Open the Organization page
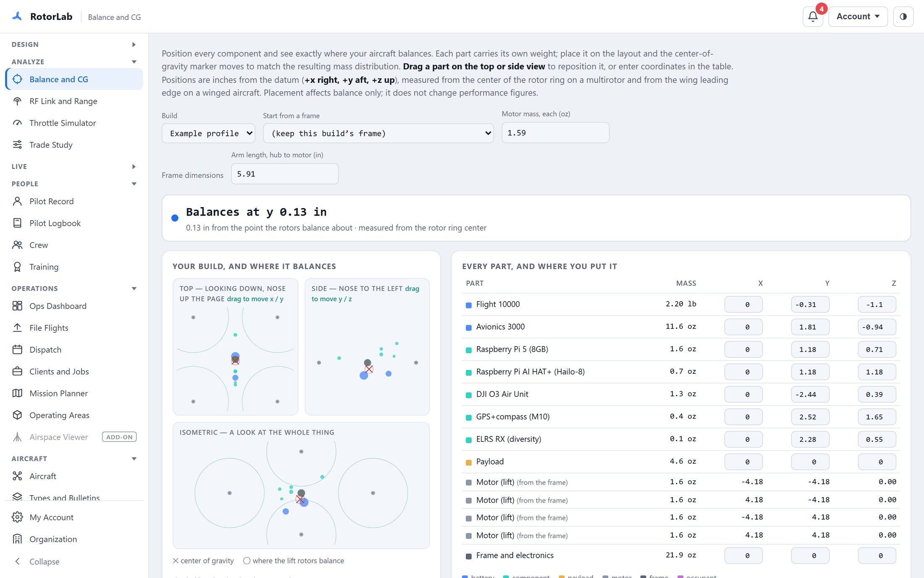Image resolution: width=924 pixels, height=578 pixels. 74,539
